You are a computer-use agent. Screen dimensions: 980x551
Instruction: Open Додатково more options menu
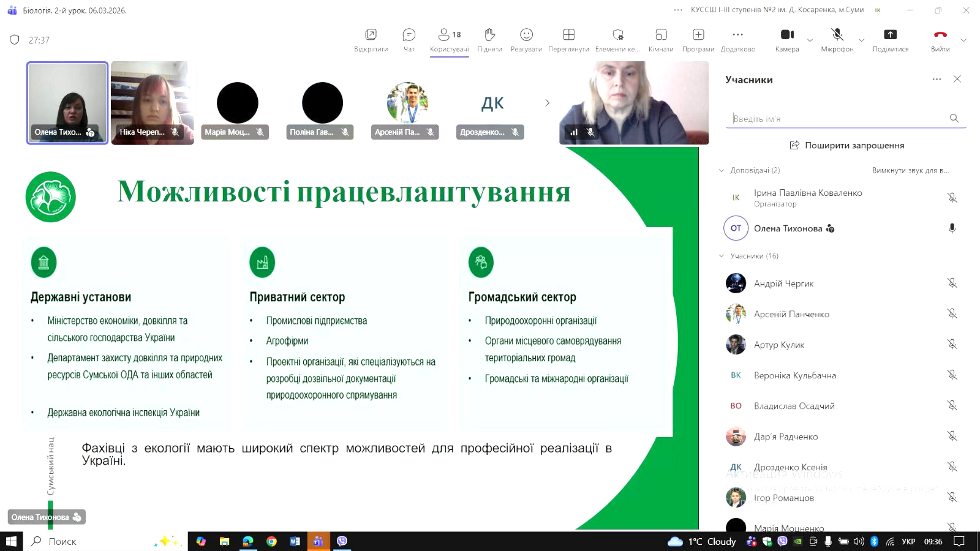coord(737,39)
